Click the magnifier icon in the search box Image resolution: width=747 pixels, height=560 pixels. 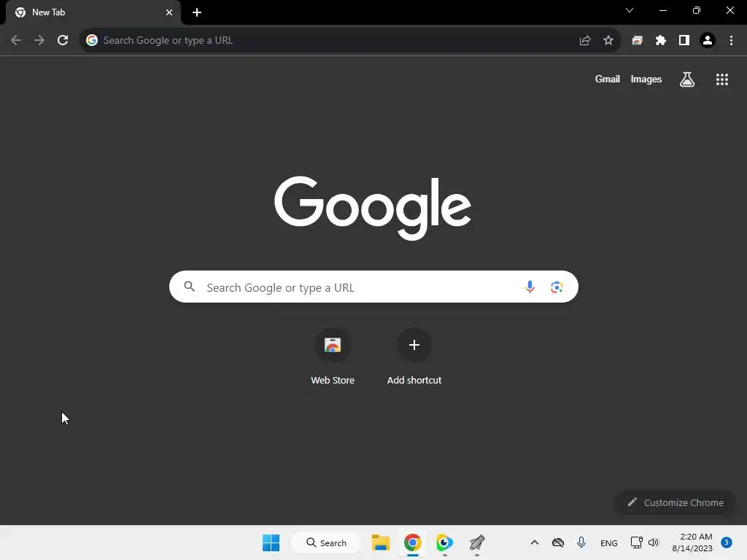click(x=190, y=287)
